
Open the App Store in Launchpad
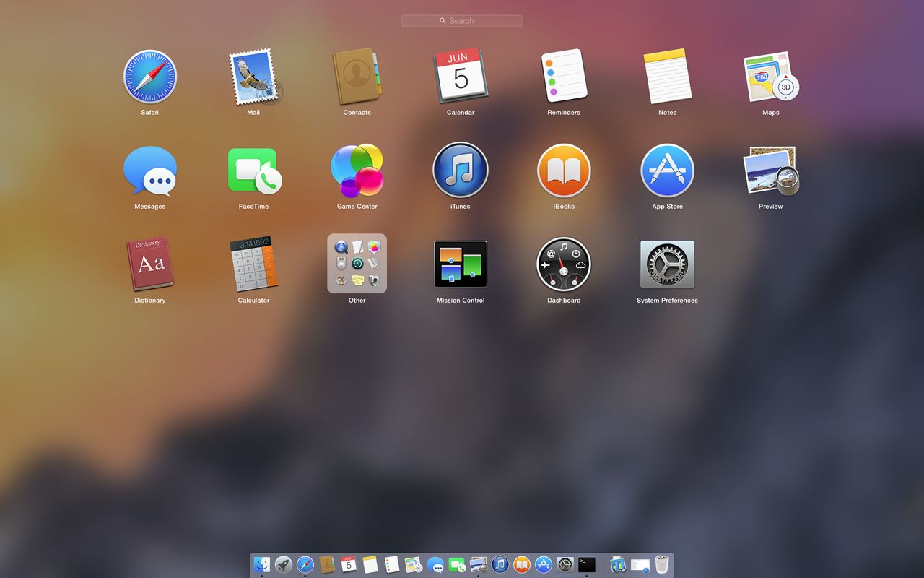tap(668, 171)
